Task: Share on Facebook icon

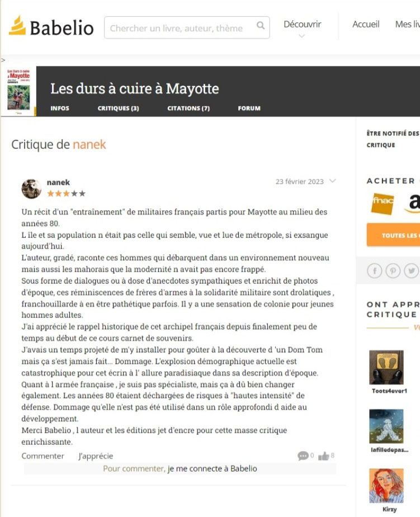Action: pyautogui.click(x=375, y=271)
